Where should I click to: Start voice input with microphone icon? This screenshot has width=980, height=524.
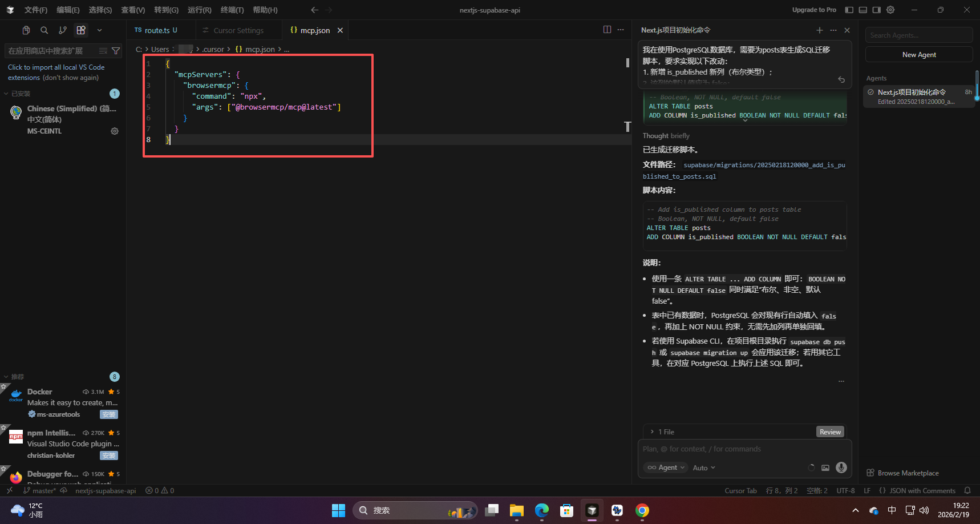(x=841, y=467)
